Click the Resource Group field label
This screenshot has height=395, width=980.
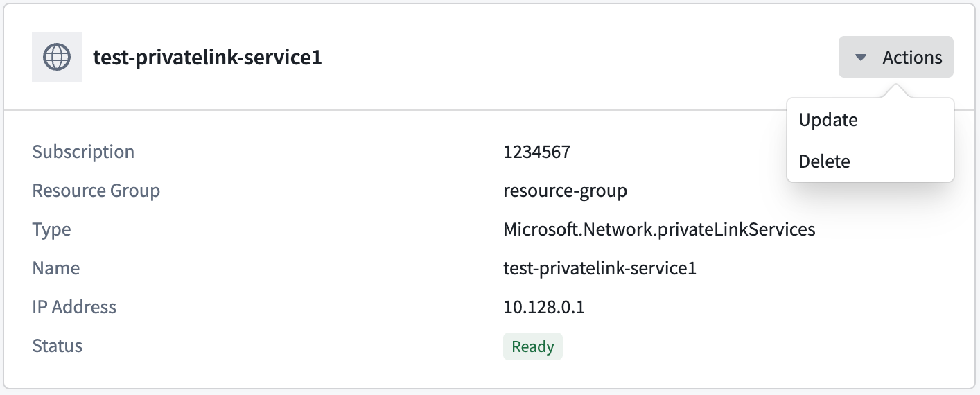96,191
